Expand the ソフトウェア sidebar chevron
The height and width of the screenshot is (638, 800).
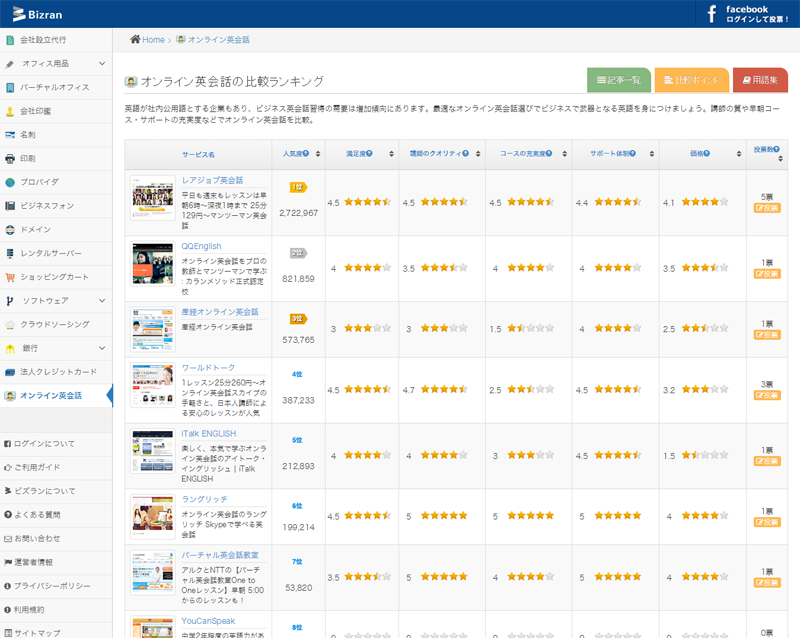point(102,301)
